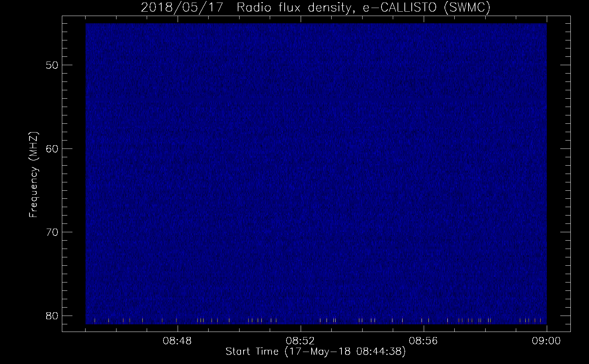
Task: Select the 'e-CALLISTO (SWMC)' title text
Action: click(427, 8)
